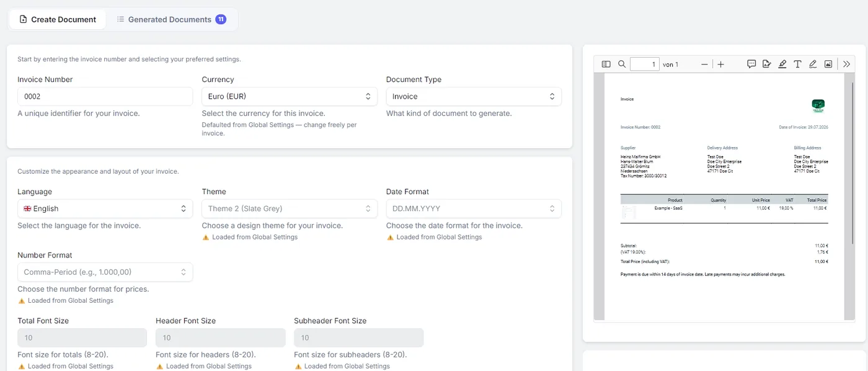Click the 'Billing Address' heading in preview
Viewport: 868px width, 371px height.
point(807,148)
